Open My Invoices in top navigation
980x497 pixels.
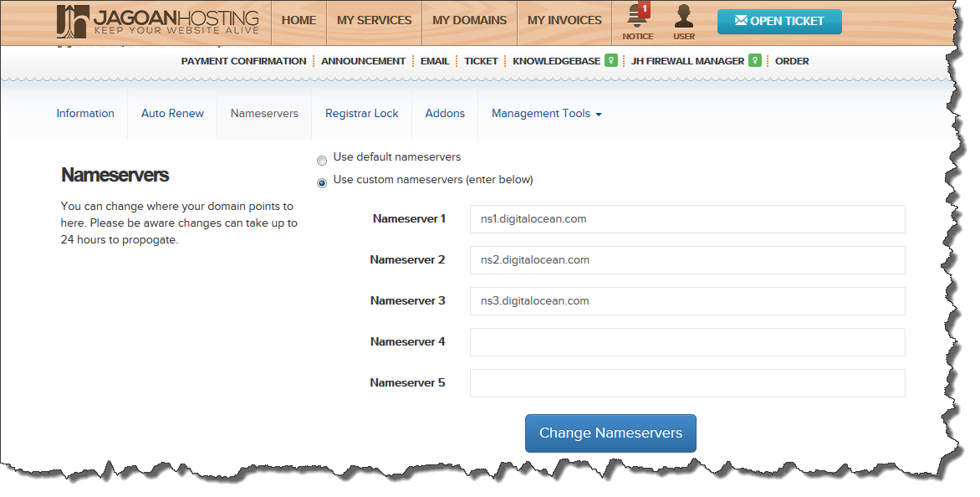click(x=564, y=21)
